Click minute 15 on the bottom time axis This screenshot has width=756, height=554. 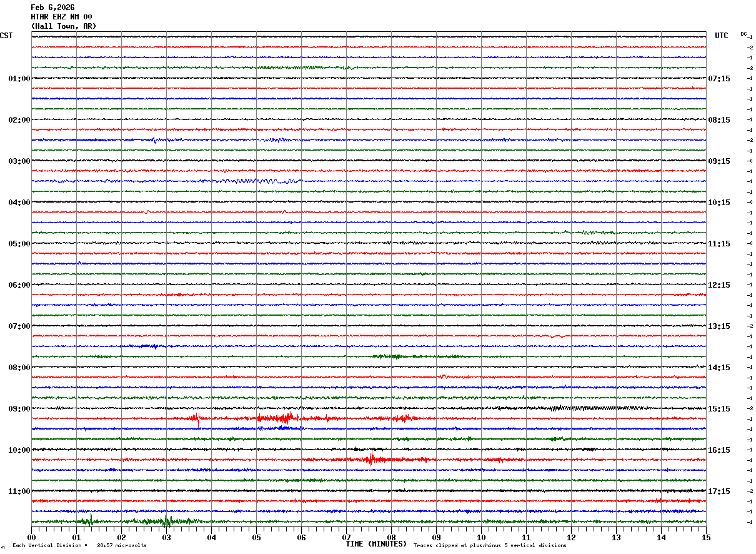tap(705, 537)
